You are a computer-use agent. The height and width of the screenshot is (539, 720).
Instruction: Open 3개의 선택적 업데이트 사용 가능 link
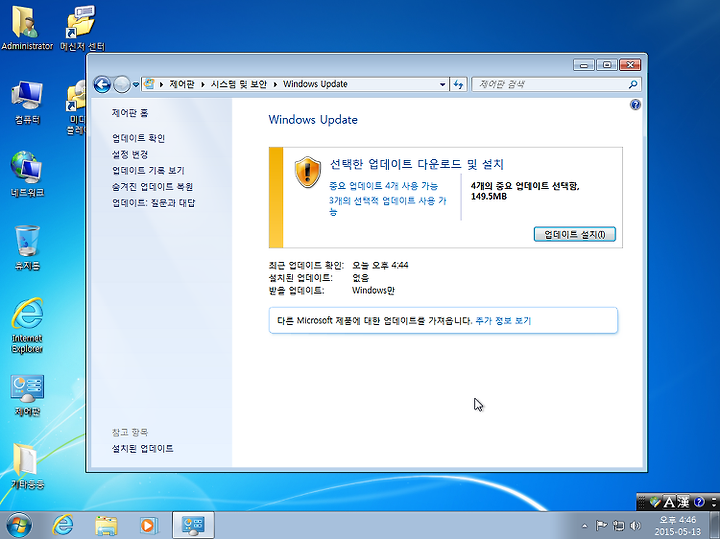[x=388, y=206]
